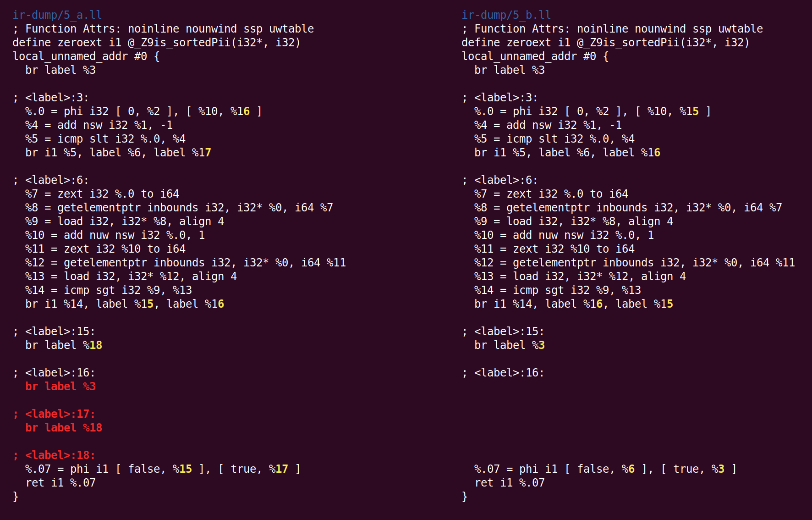Click the 'Function Attrs' comment in left pane
Image resolution: width=812 pixels, height=520 pixels.
point(163,29)
